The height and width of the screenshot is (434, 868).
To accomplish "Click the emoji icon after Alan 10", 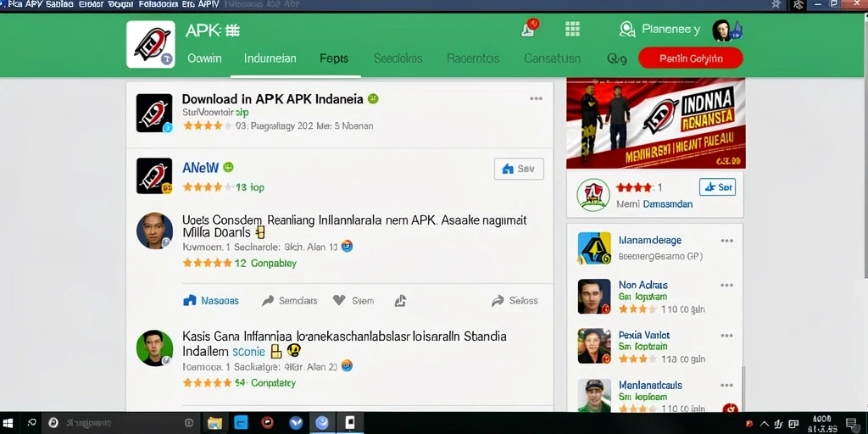I will 347,247.
